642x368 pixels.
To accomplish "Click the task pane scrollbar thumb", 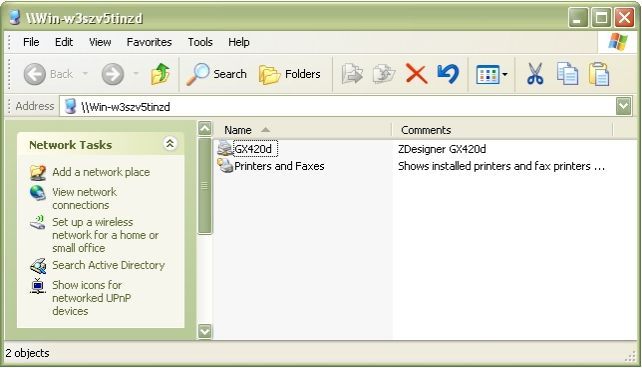I will pyautogui.click(x=205, y=186).
